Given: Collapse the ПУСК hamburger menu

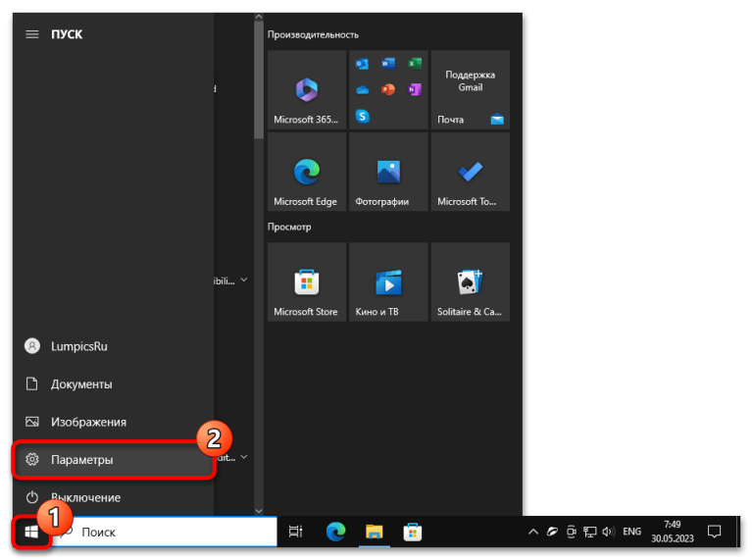Looking at the screenshot, I should pos(32,34).
